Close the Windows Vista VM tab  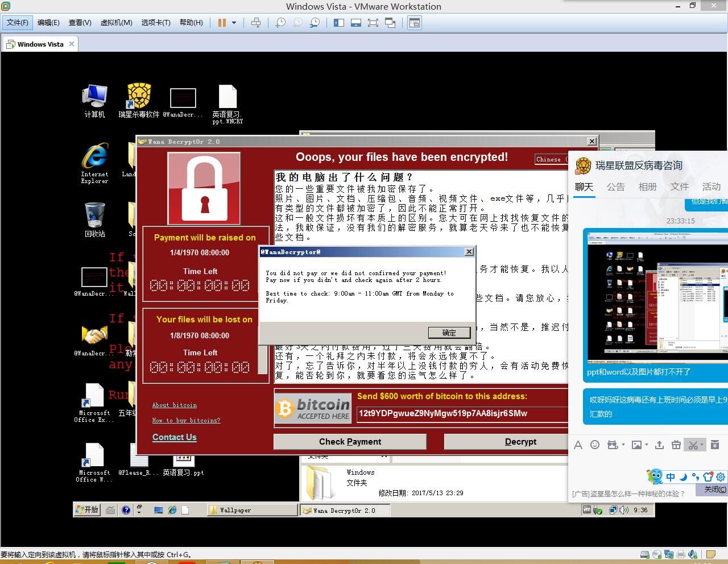tap(72, 44)
